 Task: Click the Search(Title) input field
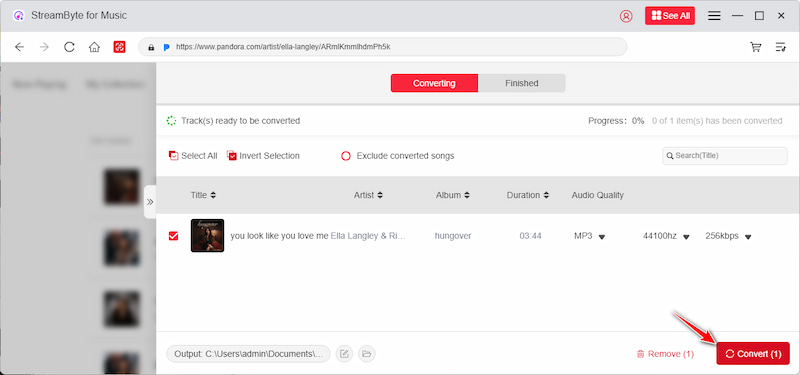724,156
